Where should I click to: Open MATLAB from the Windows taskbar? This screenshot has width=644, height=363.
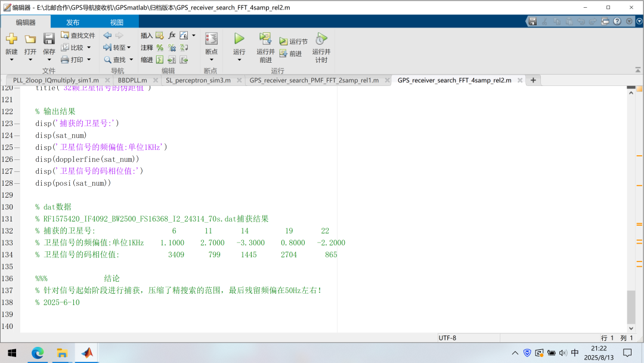point(88,353)
